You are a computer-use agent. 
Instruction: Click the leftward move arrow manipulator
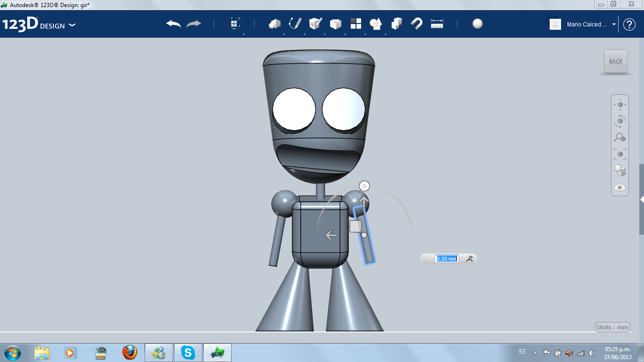point(331,235)
